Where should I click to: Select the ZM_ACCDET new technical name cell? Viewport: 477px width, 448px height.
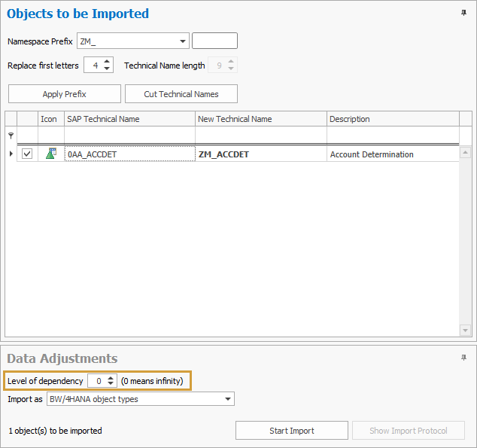(260, 154)
